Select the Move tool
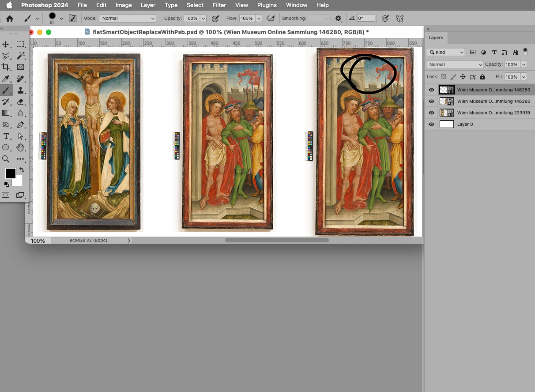 6,44
